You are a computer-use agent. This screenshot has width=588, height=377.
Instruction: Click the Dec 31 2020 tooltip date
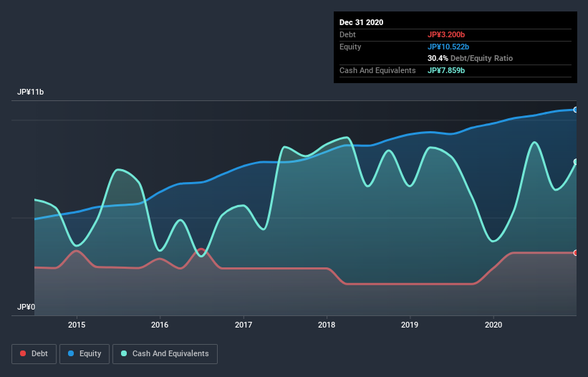click(x=361, y=22)
